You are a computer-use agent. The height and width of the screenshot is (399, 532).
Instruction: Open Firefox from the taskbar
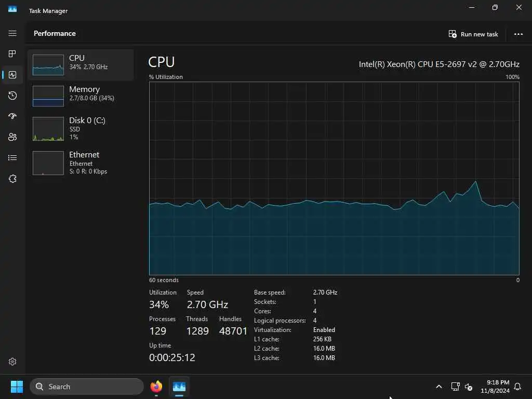tap(156, 387)
